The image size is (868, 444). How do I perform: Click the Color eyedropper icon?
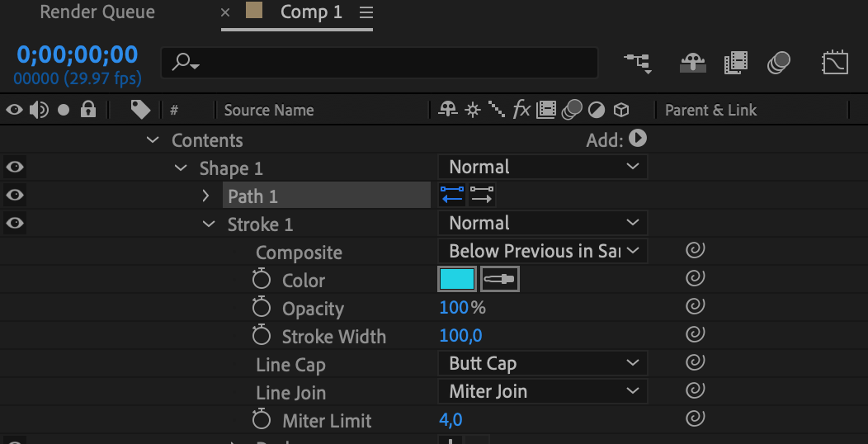500,280
